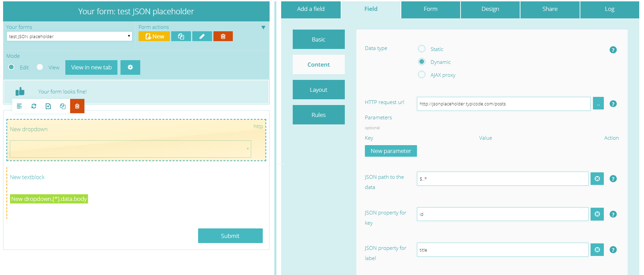Click the target picker for JSON property for key
644x275 pixels.
(x=597, y=214)
